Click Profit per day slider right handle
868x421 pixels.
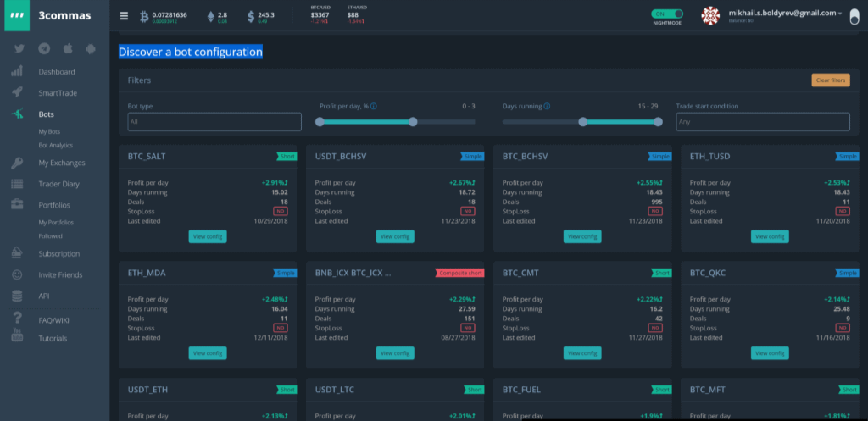(x=413, y=122)
